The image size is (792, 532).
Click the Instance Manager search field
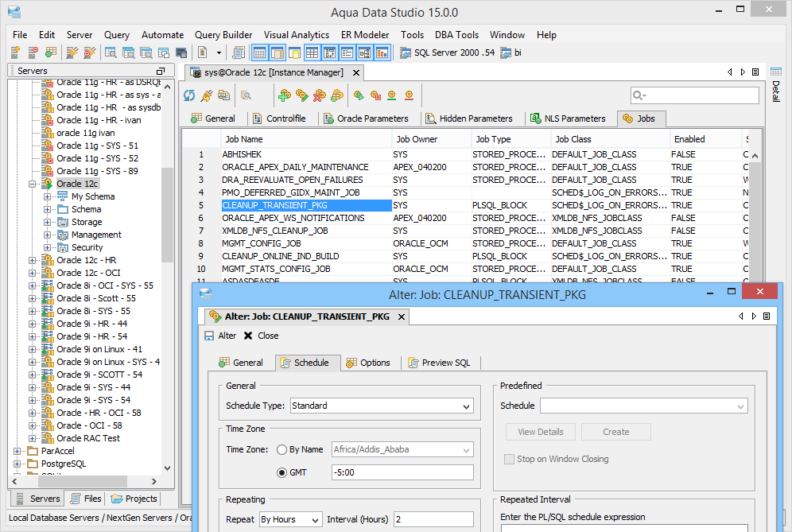[x=694, y=95]
